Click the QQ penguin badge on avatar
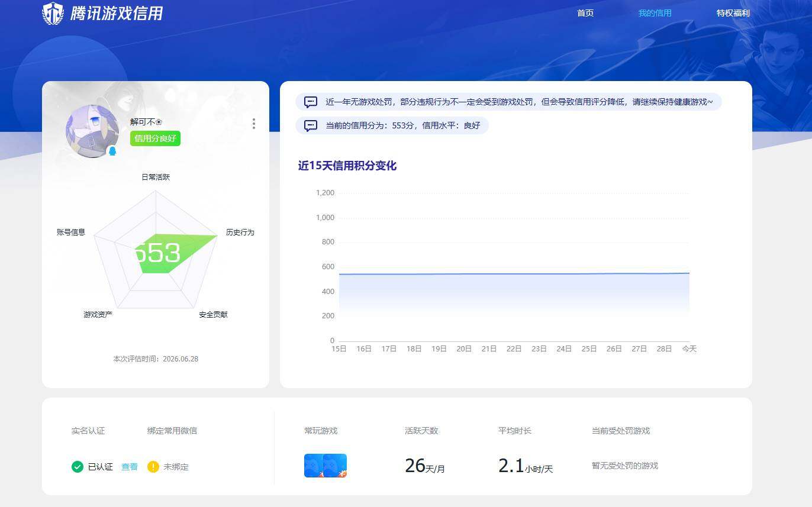This screenshot has width=812, height=507. coord(112,151)
